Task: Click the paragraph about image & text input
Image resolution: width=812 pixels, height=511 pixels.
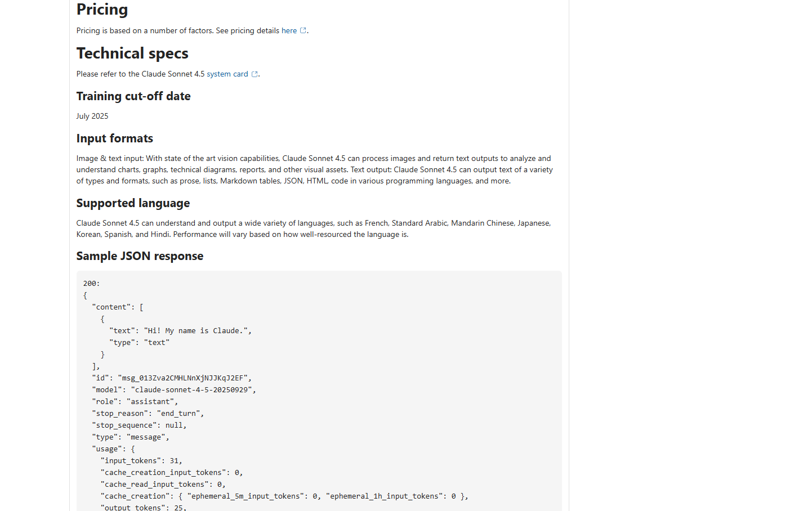Action: coord(314,170)
